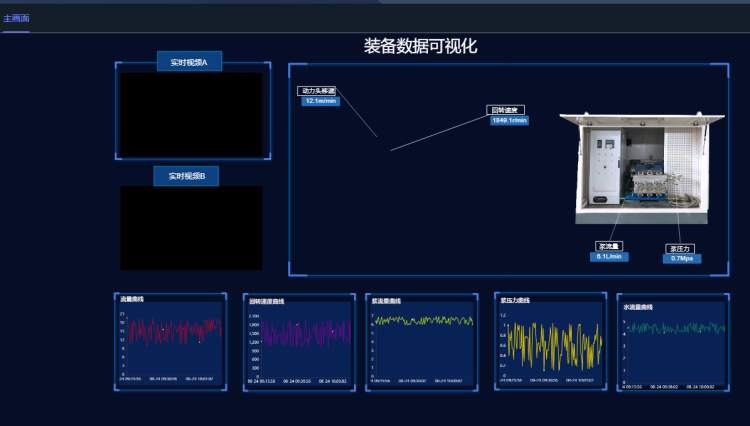Select the 0.7Mpa pressure value
This screenshot has width=750, height=426.
(681, 258)
